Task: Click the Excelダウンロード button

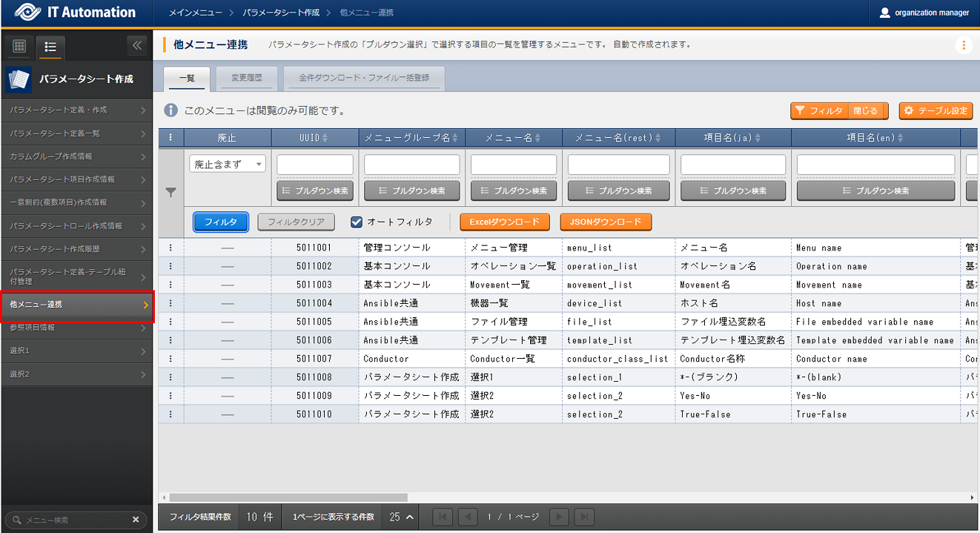Action: pyautogui.click(x=504, y=222)
